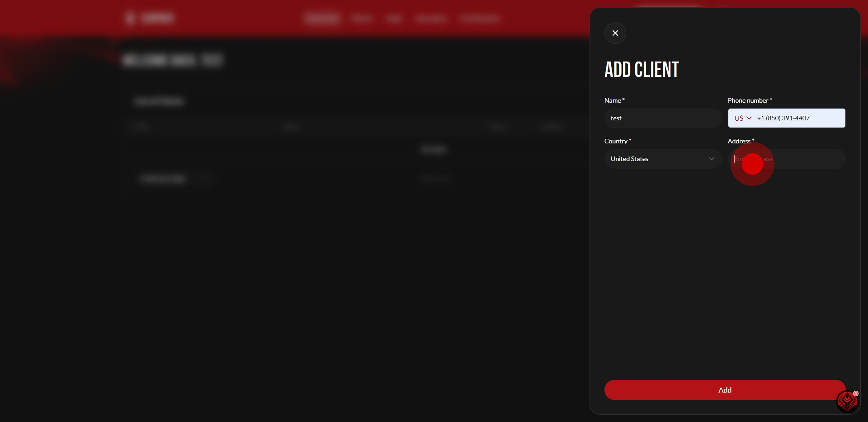Click the notification badge on chat widget
The height and width of the screenshot is (422, 868).
(856, 394)
